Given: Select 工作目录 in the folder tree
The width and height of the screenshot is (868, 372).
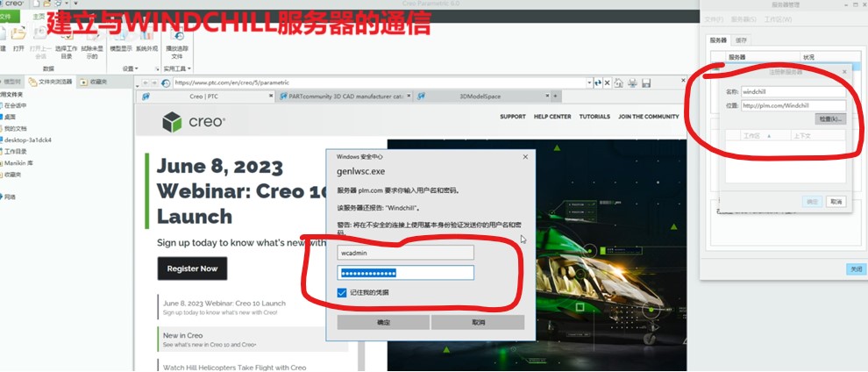Looking at the screenshot, I should 15,151.
